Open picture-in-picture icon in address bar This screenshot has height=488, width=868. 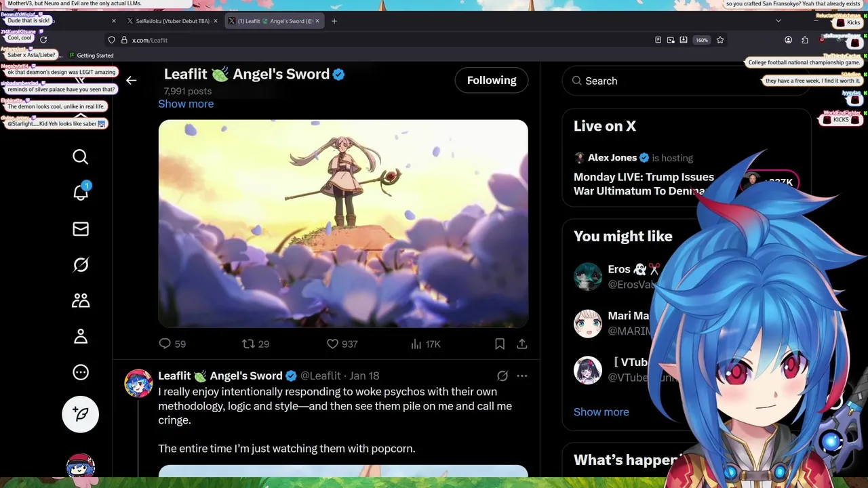(x=671, y=40)
